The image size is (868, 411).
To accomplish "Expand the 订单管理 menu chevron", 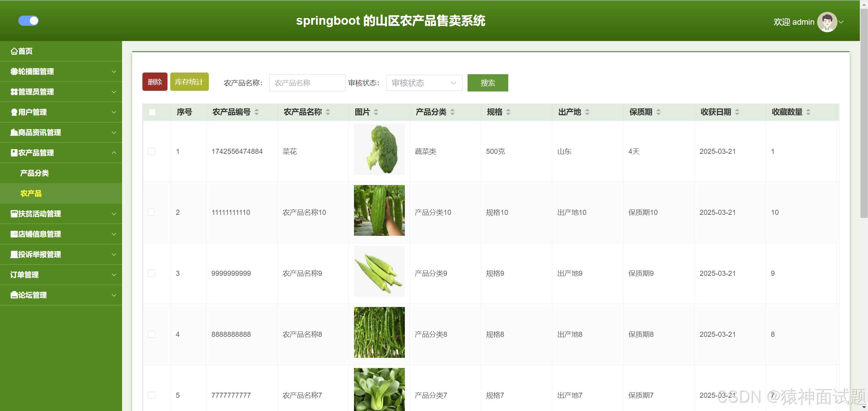I will 114,275.
